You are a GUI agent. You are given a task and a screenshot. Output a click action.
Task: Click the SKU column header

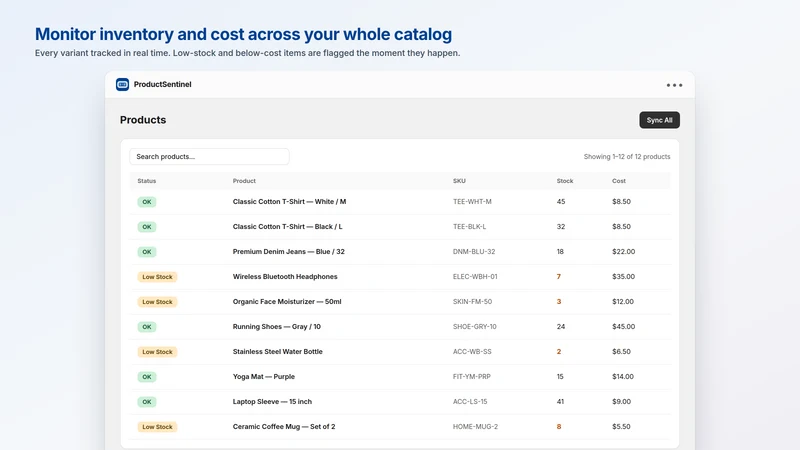pos(459,181)
